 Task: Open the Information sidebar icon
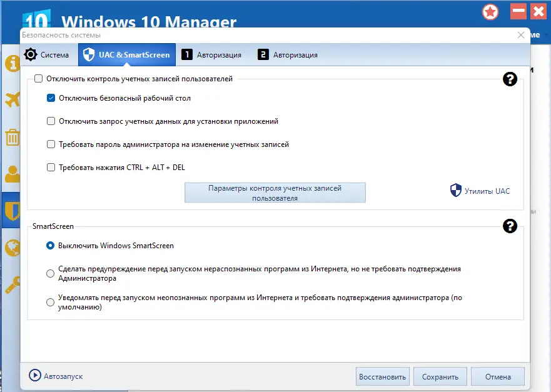click(x=13, y=63)
